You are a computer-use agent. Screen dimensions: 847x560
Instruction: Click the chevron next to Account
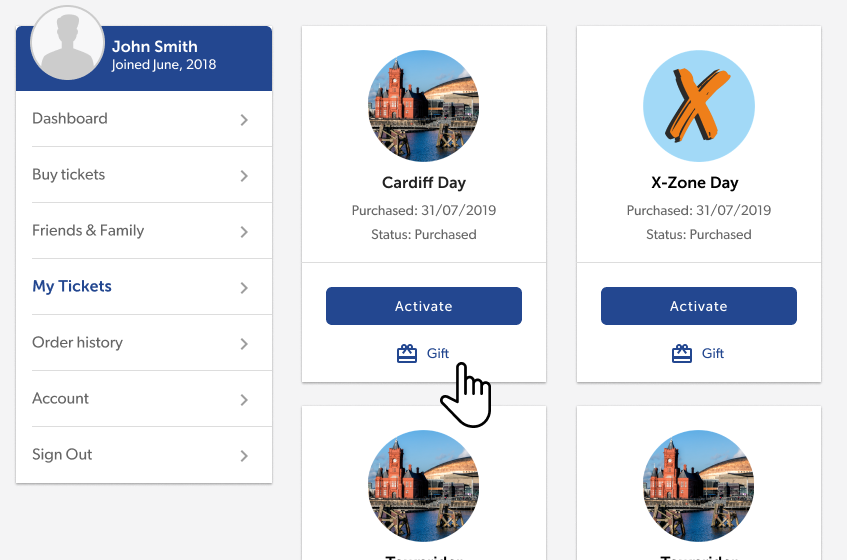[244, 400]
